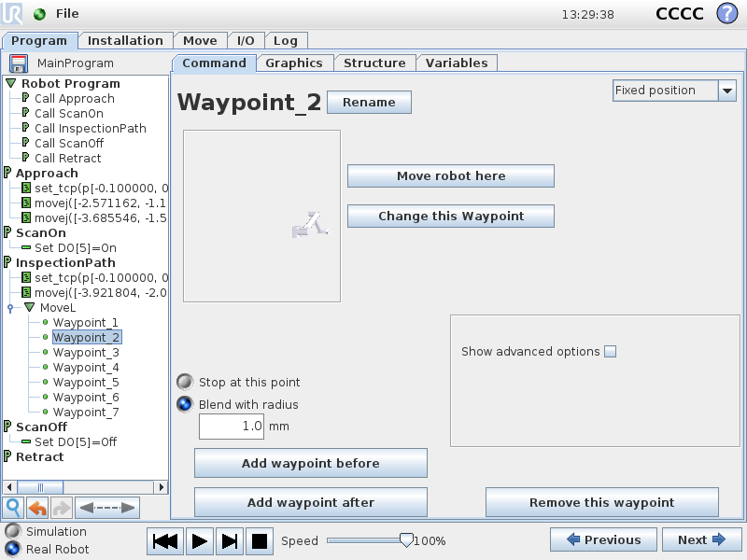Screen dimensions: 747x560
Task: Click Remove this waypoint button
Action: [x=601, y=502]
